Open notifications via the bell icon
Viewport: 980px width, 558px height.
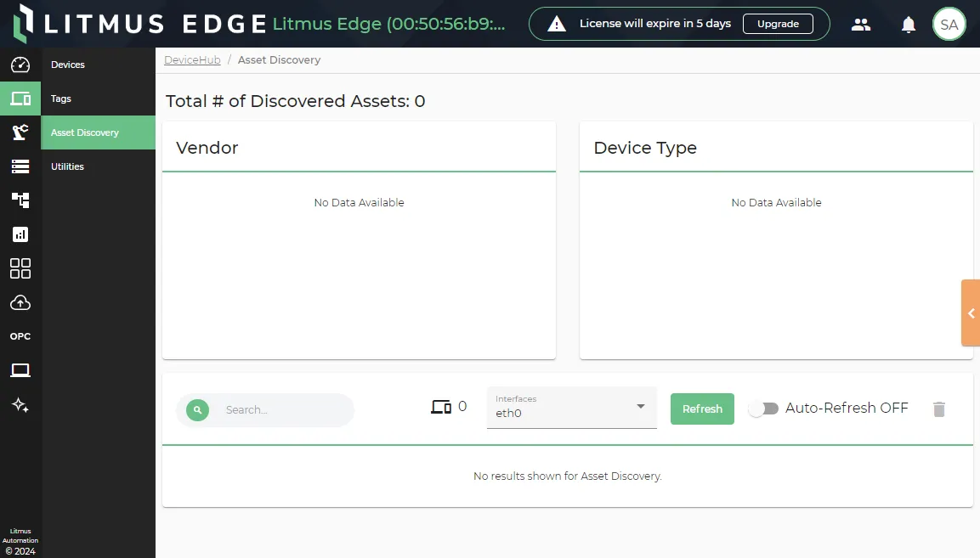coord(908,24)
